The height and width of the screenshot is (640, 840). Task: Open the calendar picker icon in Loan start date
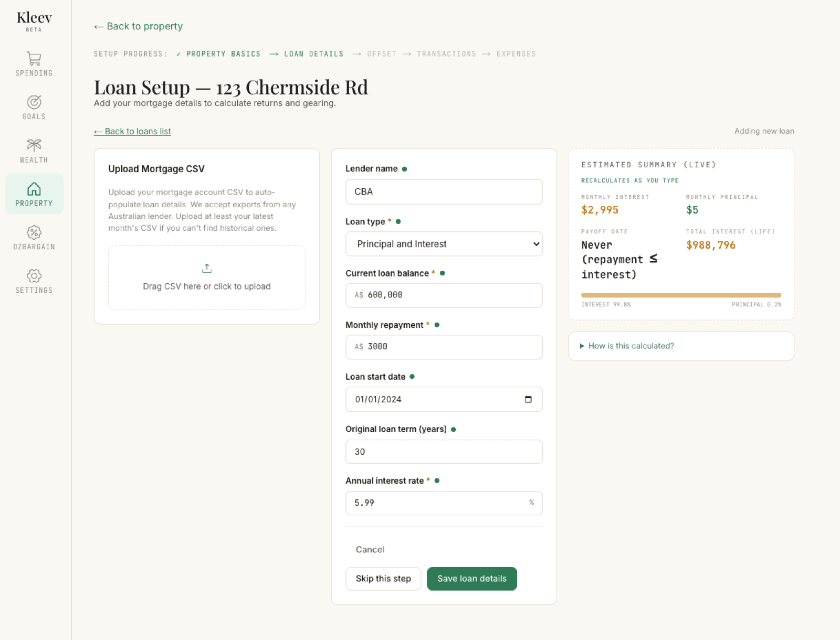(528, 399)
